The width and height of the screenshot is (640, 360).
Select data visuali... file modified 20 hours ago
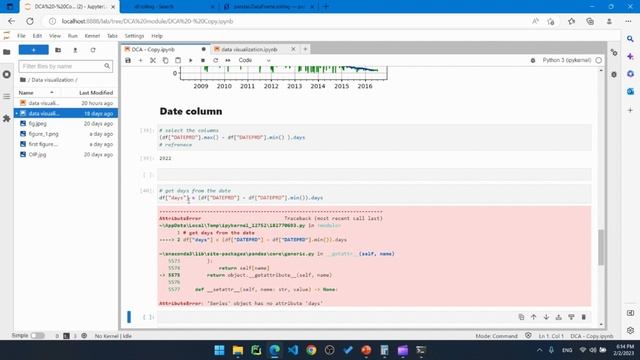click(66, 103)
